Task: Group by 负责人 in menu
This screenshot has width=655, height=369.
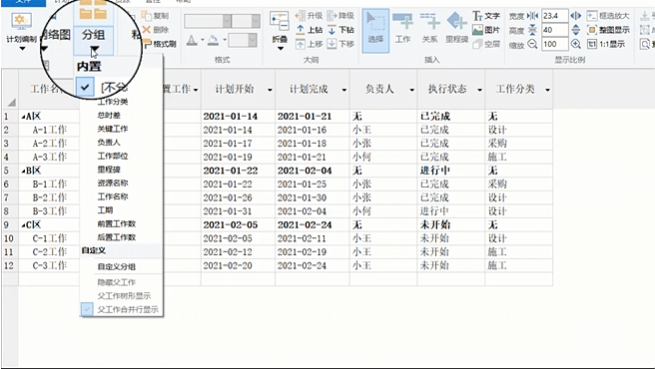Action: [109, 143]
